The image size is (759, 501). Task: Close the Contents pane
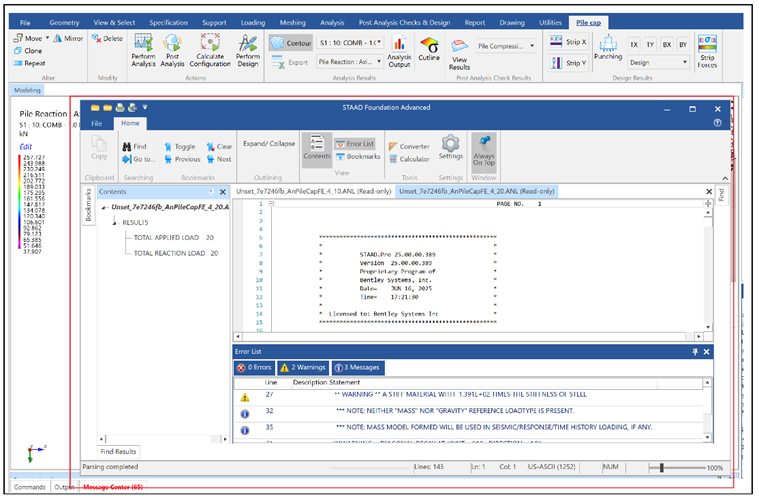[223, 192]
